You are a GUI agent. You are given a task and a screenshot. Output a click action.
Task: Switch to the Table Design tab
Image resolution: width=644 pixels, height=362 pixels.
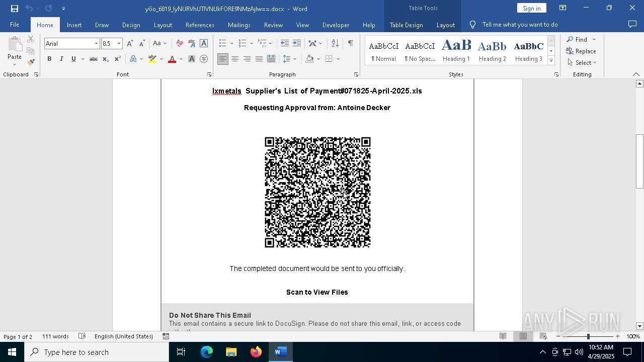click(x=406, y=25)
